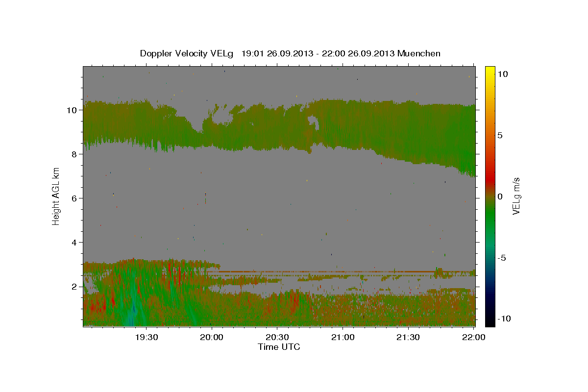
Task: Click the small hole in cloud near 20:45
Action: (313, 122)
